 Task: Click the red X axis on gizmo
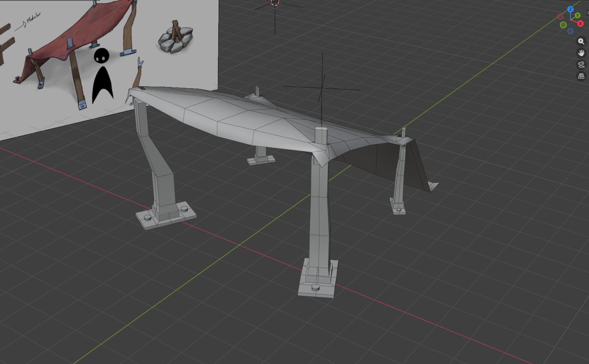580,24
